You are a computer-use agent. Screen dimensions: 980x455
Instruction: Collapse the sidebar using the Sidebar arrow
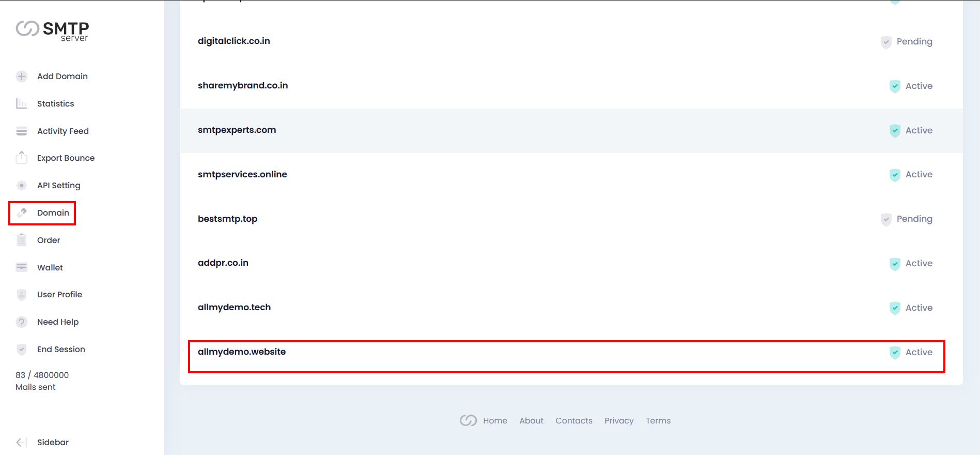tap(21, 443)
